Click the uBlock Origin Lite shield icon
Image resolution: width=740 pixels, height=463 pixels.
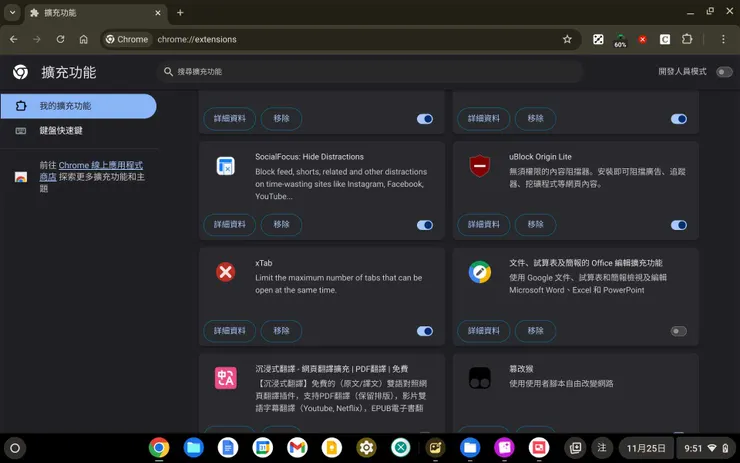pos(479,166)
